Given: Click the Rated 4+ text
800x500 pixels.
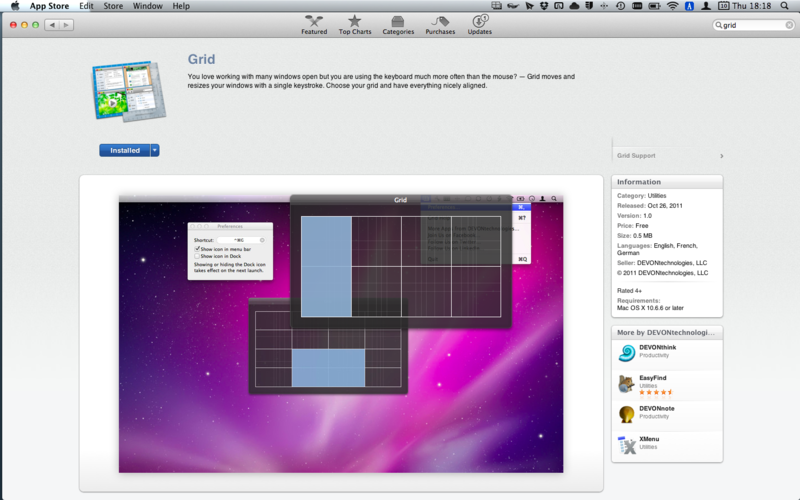Looking at the screenshot, I should pyautogui.click(x=629, y=290).
